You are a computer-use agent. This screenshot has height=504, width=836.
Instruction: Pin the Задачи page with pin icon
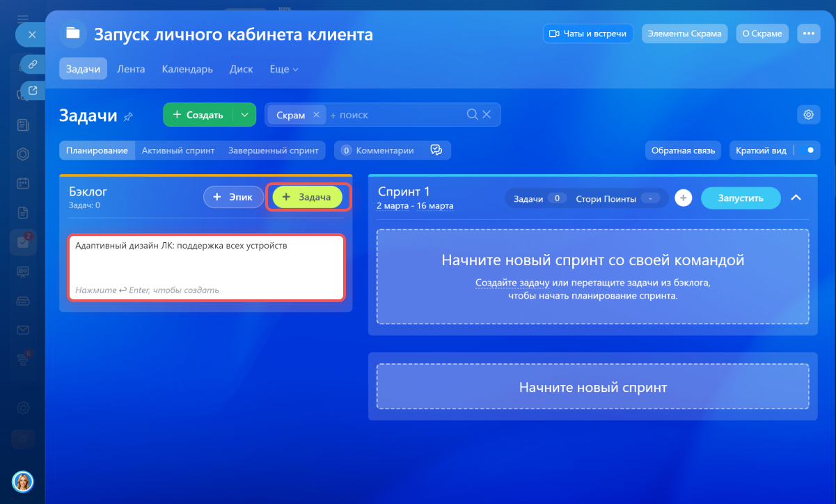(128, 117)
